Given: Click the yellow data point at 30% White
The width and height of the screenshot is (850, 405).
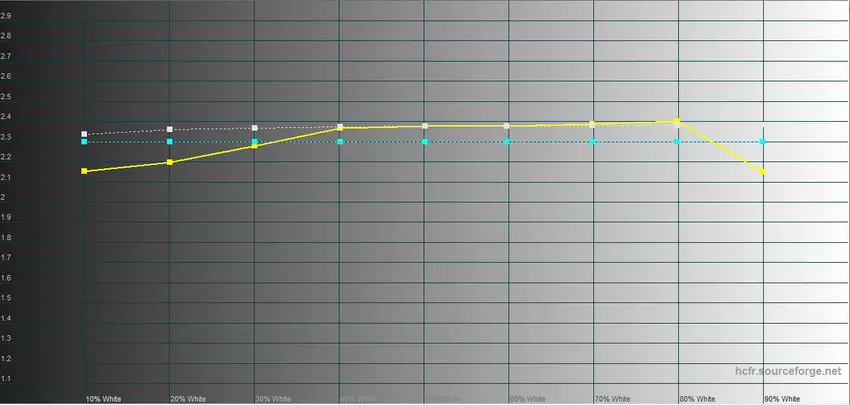Looking at the screenshot, I should (x=255, y=145).
